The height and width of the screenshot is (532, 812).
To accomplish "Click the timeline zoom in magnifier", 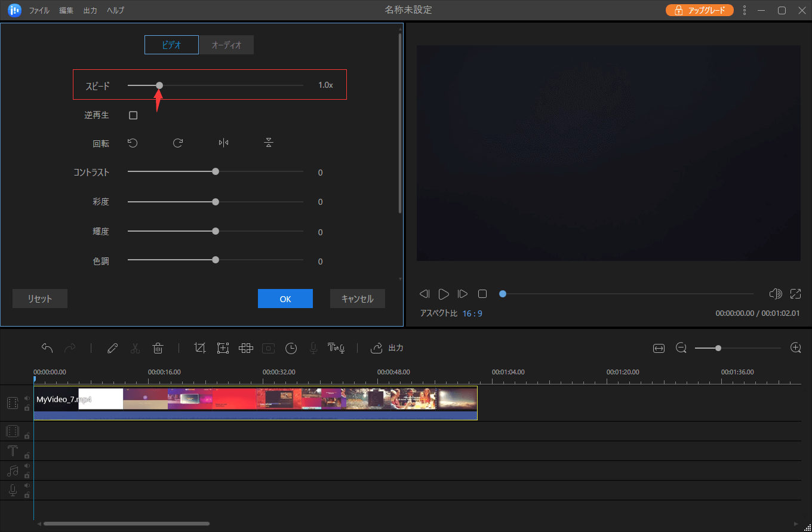I will [x=795, y=348].
